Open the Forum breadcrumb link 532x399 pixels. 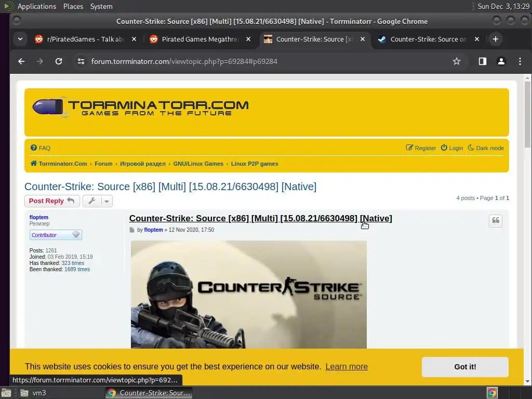coord(103,164)
